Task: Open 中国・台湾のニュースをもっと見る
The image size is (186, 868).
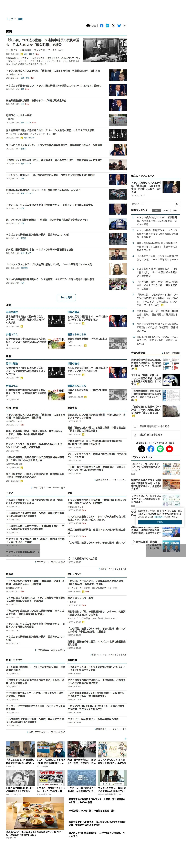Action: pyautogui.click(x=48, y=488)
